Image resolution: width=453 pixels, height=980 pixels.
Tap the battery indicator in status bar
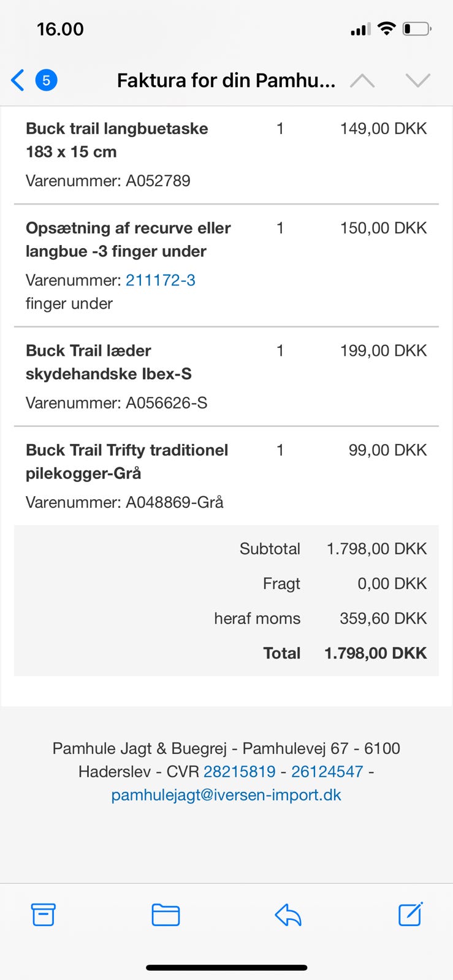tap(417, 29)
